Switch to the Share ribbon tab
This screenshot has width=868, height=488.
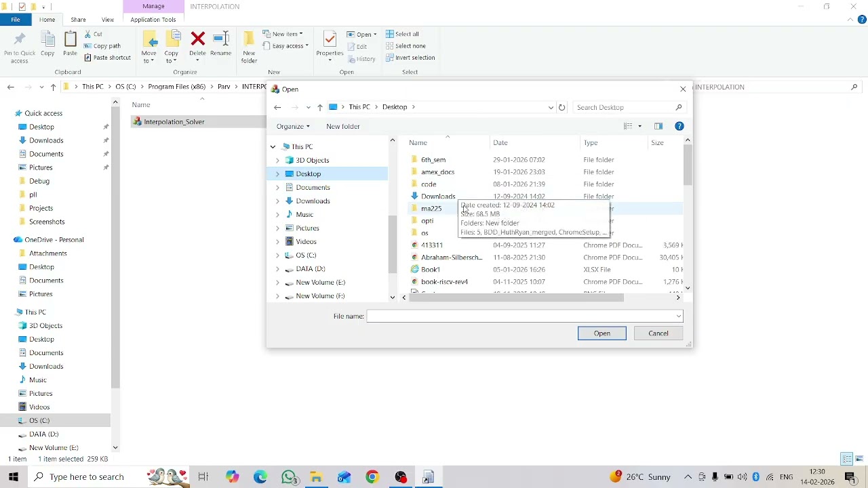pyautogui.click(x=78, y=20)
